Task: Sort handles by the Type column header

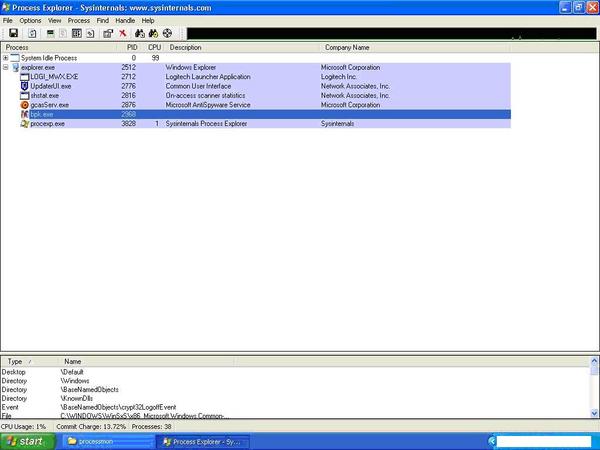Action: coord(15,361)
